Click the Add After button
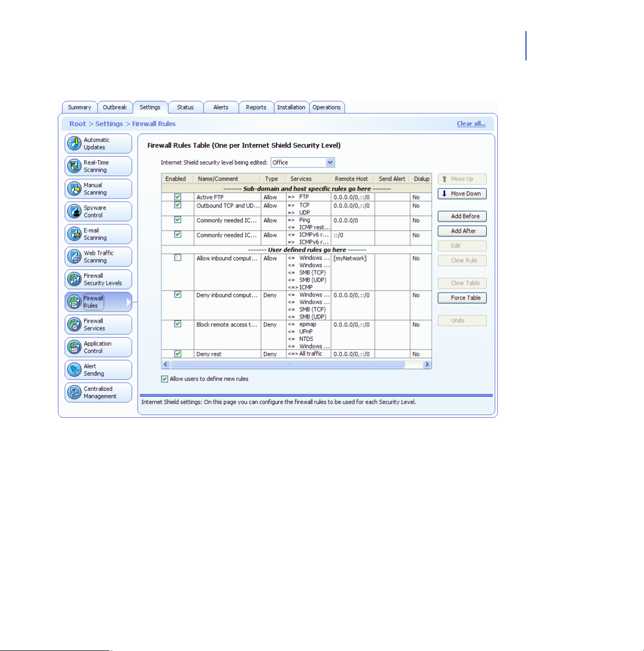 (x=462, y=231)
